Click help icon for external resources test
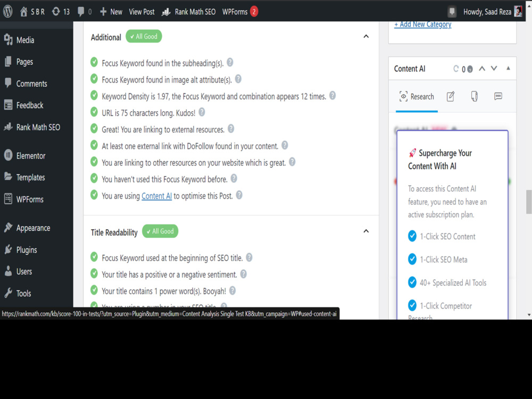 pos(231,129)
